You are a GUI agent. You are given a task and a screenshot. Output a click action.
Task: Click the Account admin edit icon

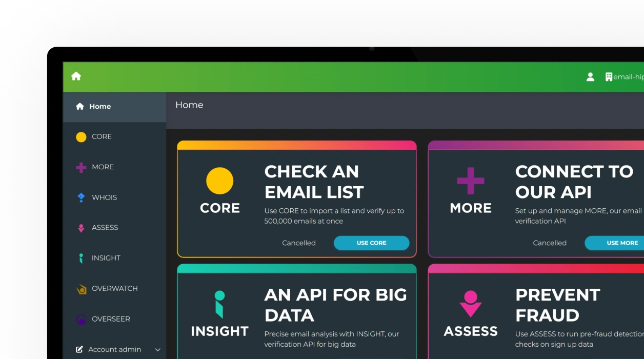click(79, 349)
